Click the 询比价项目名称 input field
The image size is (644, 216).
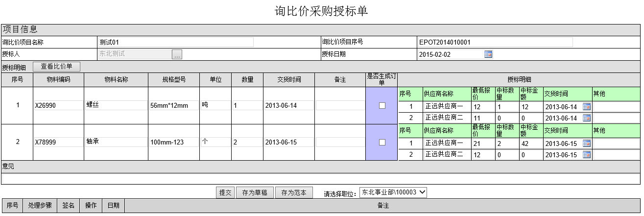coord(175,42)
